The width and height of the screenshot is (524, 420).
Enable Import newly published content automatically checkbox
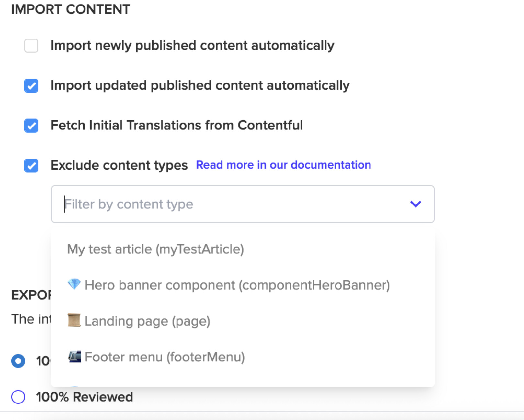pyautogui.click(x=31, y=46)
